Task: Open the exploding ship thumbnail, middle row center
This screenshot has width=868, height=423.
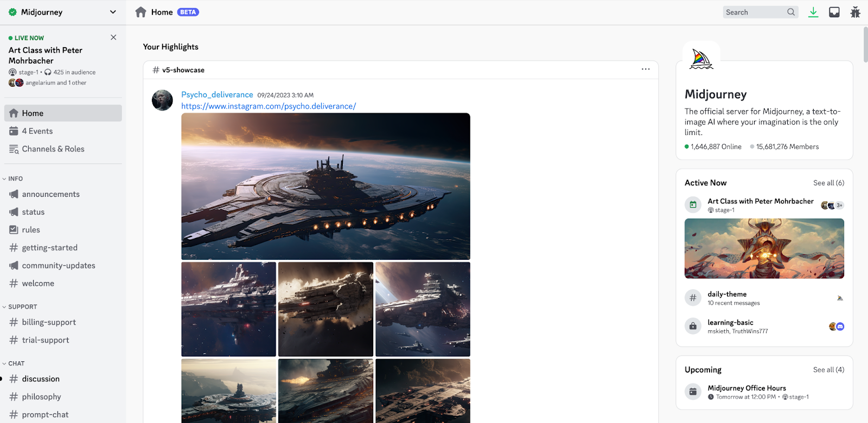Action: coord(325,309)
